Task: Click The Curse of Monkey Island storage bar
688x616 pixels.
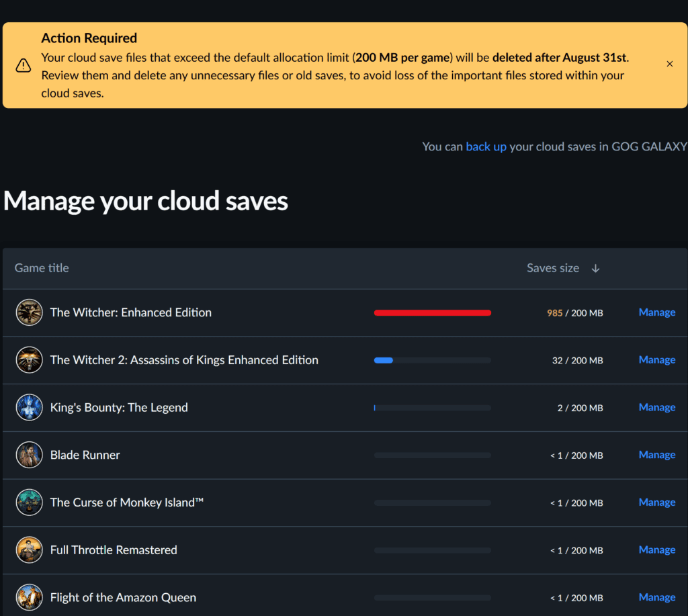Action: (432, 502)
